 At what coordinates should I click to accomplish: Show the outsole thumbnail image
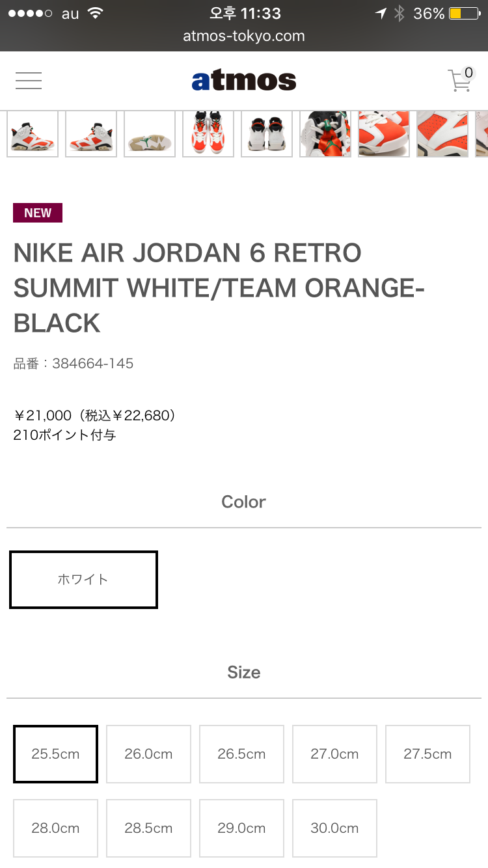click(x=150, y=134)
